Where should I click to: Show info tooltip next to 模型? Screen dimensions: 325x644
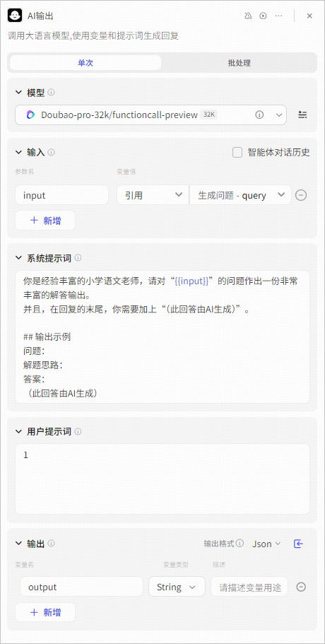coord(51,93)
